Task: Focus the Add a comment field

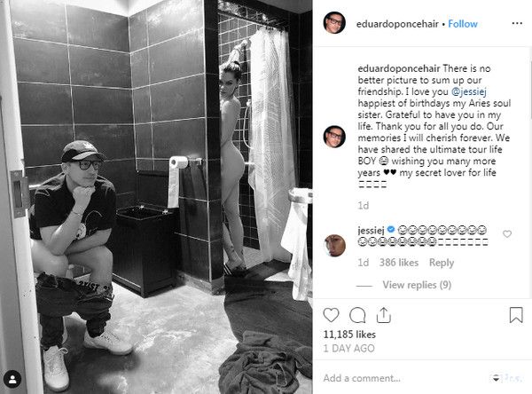Action: pyautogui.click(x=403, y=378)
